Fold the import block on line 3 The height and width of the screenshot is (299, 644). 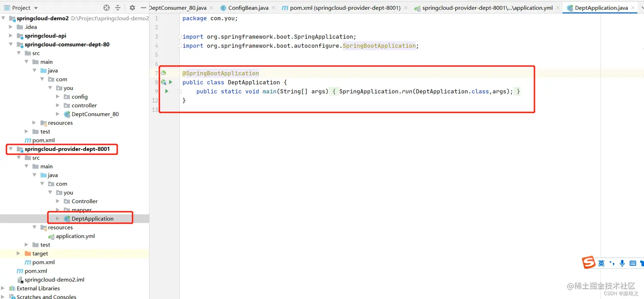pyautogui.click(x=179, y=37)
